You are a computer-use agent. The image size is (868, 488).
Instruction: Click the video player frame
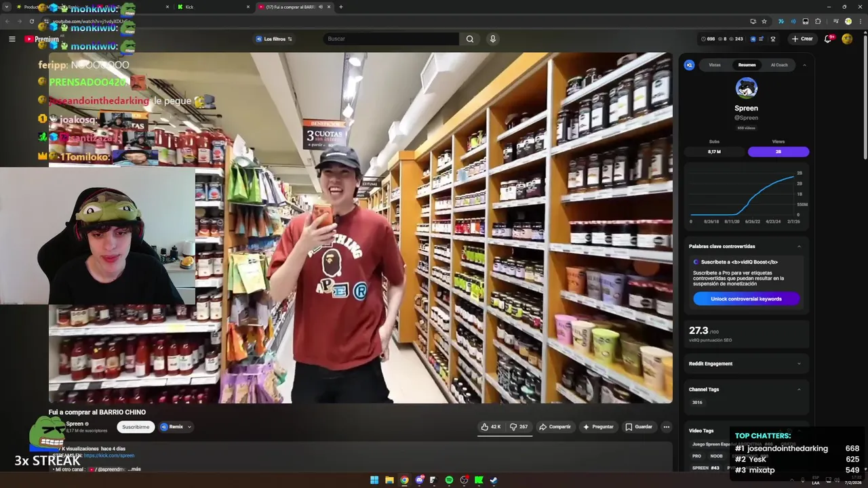(361, 228)
